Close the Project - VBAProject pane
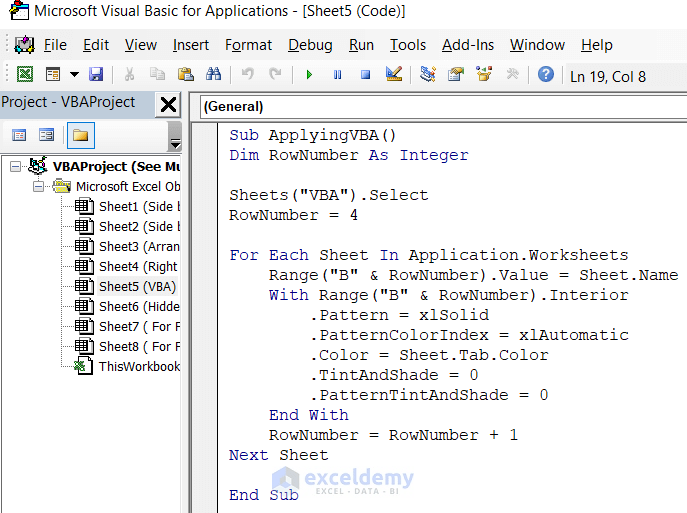This screenshot has height=513, width=687. pos(168,105)
